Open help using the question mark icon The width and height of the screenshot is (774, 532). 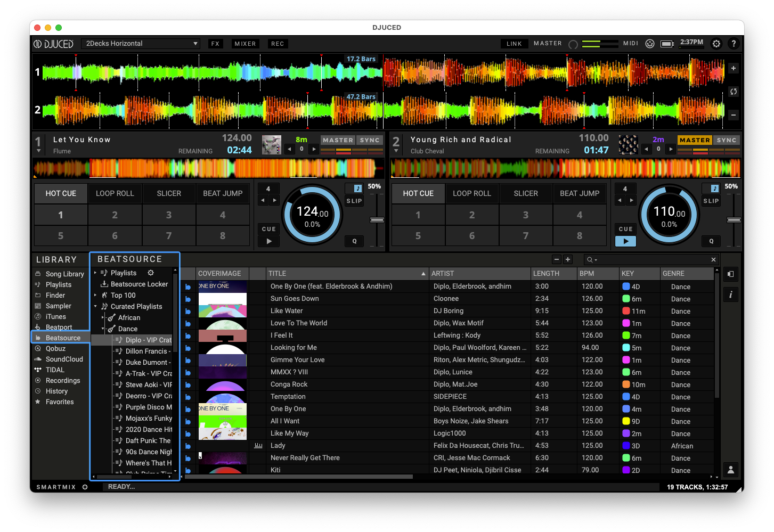(x=734, y=44)
